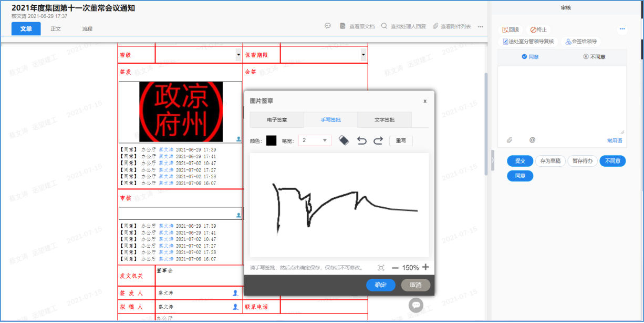644x323 pixels.
Task: Click the person icon in 签发人 row
Action: point(235,292)
